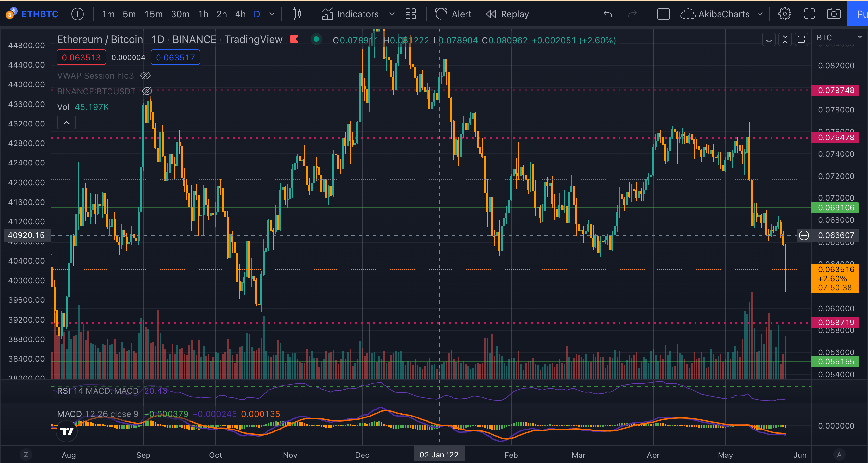Open the Indicators dialog

[350, 14]
